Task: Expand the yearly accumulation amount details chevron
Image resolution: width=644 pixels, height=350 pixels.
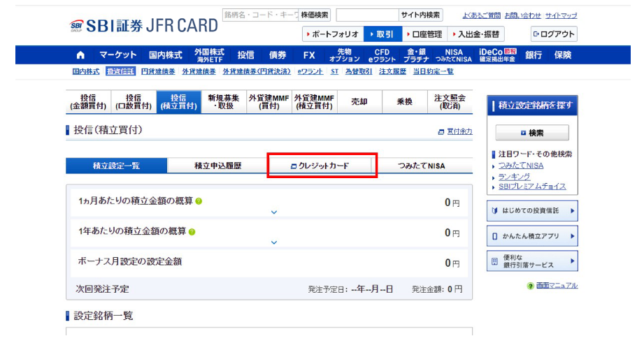Action: coord(274,242)
